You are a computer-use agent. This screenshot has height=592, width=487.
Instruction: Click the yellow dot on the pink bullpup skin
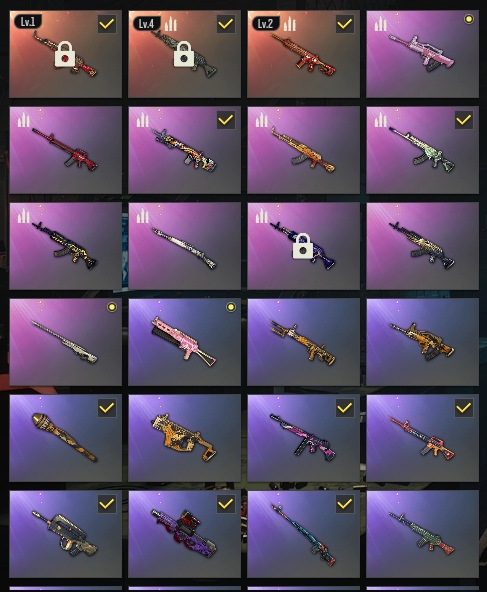pyautogui.click(x=469, y=19)
